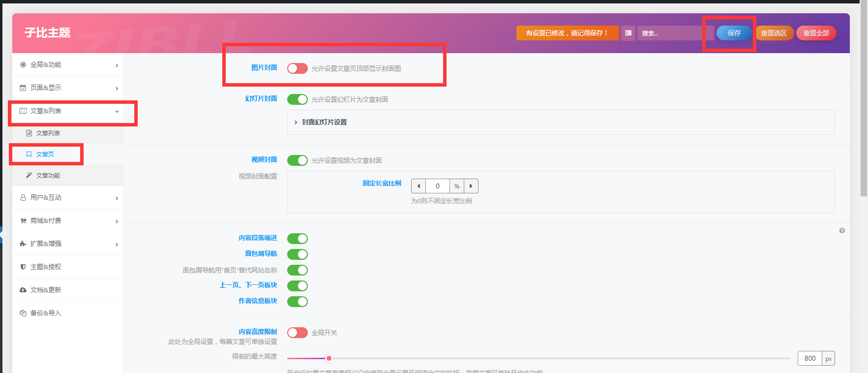Screen dimensions: 868x373
Task: Click the 商城&付费 cart icon
Action: pos(23,220)
